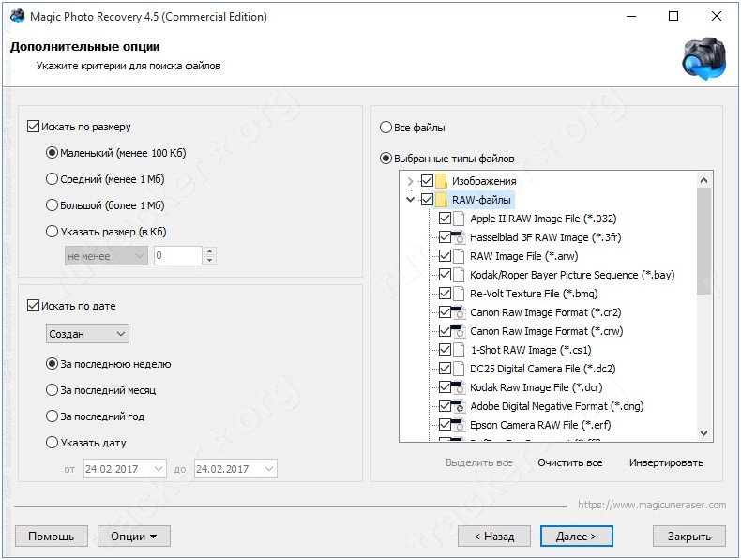741x560 pixels.
Task: Click the camera logo in the header
Action: [704, 59]
